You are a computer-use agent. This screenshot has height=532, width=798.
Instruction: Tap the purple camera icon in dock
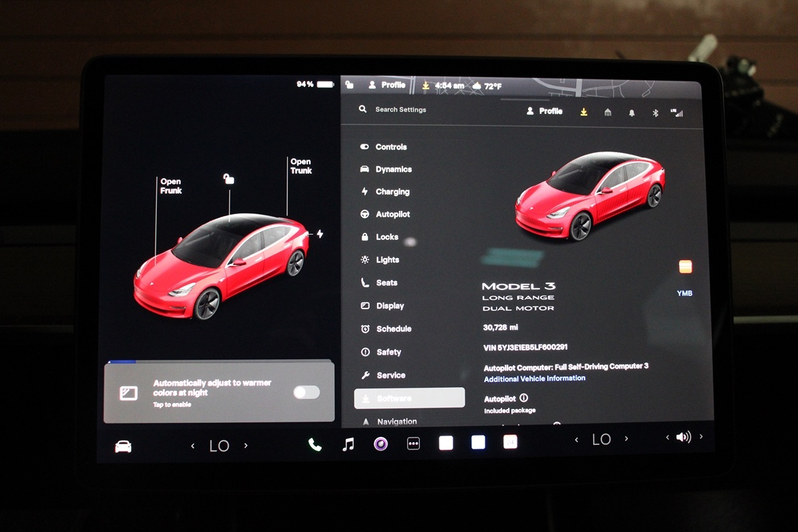click(x=380, y=444)
